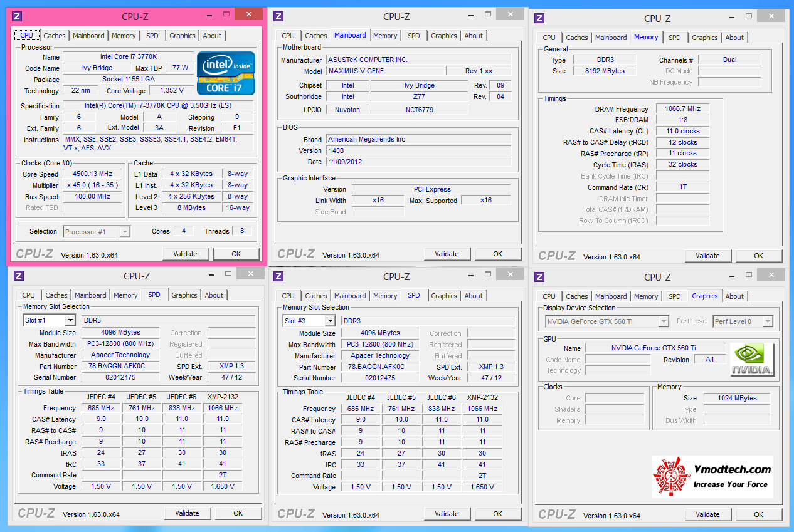Click the GPU memory Size value 1024 MBytes
Image resolution: width=794 pixels, height=532 pixels.
click(738, 399)
